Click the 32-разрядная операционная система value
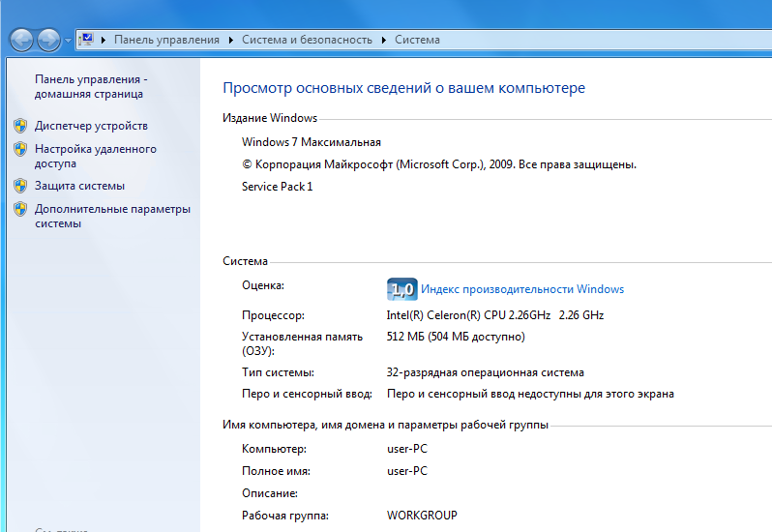 [486, 372]
